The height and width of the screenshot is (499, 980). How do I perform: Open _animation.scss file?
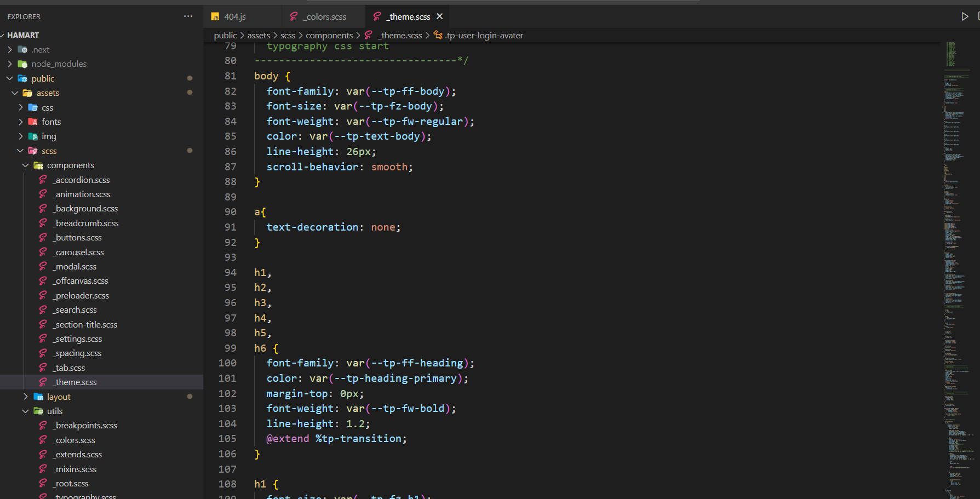pos(81,194)
